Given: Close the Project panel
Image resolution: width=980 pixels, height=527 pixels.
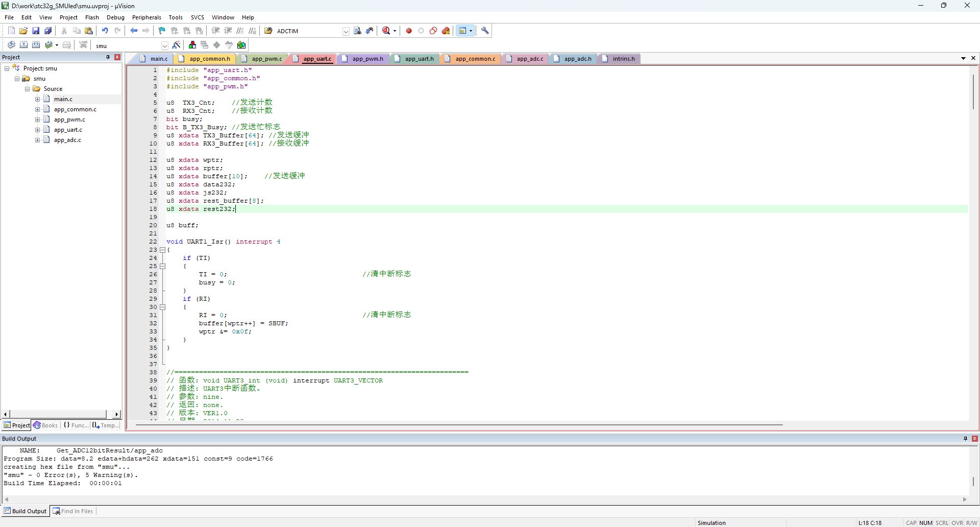Looking at the screenshot, I should tap(117, 57).
